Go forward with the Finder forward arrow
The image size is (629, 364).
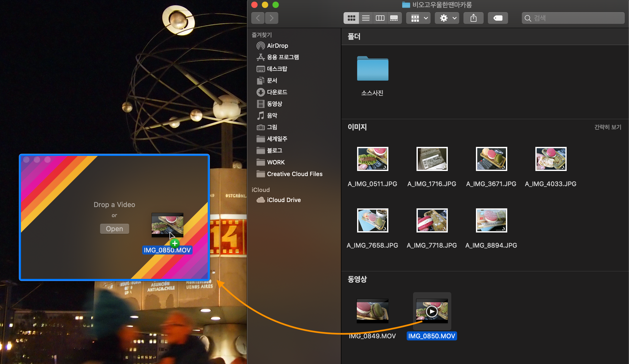click(x=271, y=18)
